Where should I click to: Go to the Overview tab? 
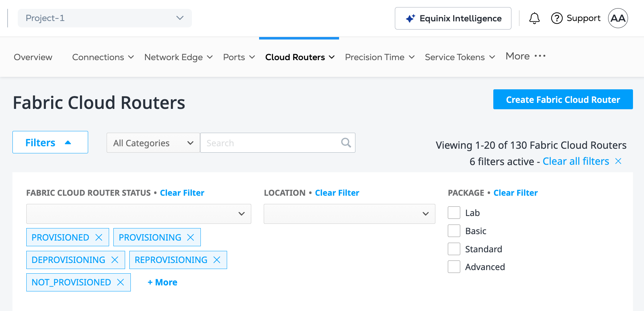33,57
